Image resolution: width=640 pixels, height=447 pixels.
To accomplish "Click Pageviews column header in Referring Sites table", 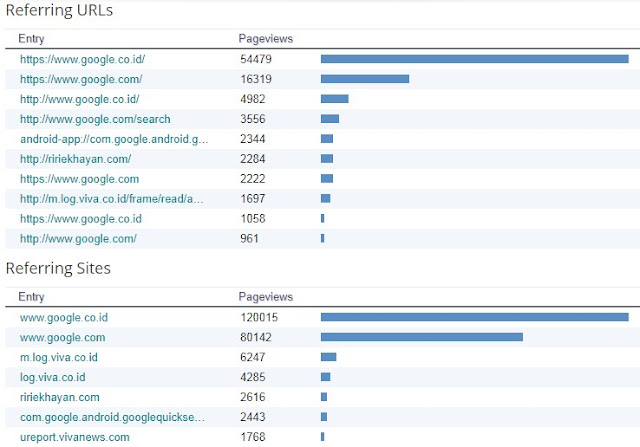I will click(x=266, y=297).
